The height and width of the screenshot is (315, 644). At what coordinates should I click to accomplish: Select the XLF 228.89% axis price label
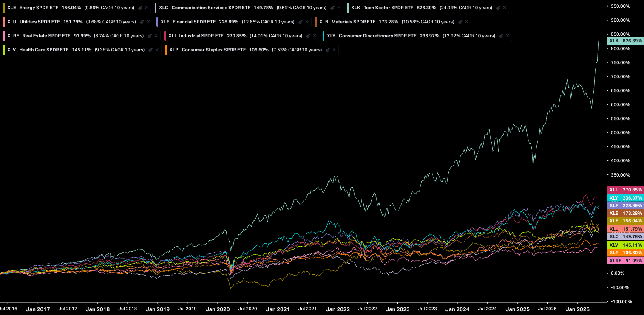626,205
